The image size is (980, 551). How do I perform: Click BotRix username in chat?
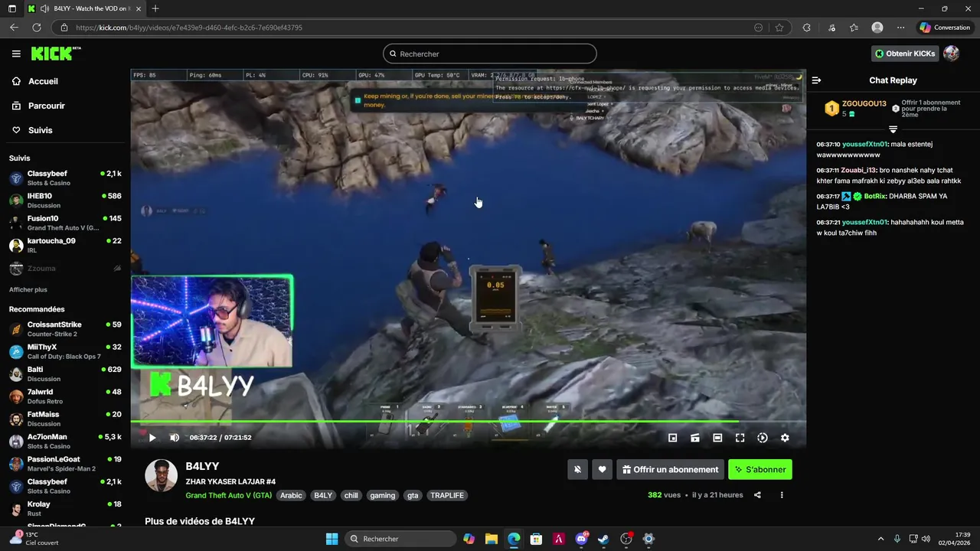pos(875,196)
